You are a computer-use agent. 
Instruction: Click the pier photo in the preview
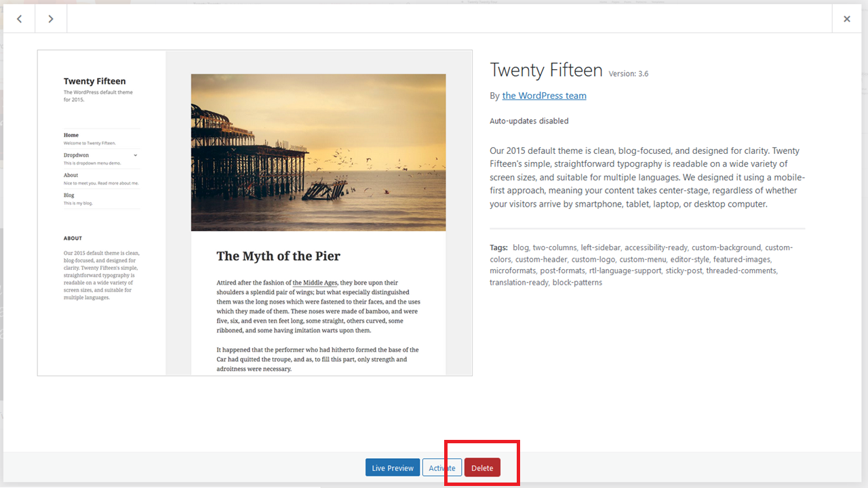pyautogui.click(x=319, y=152)
